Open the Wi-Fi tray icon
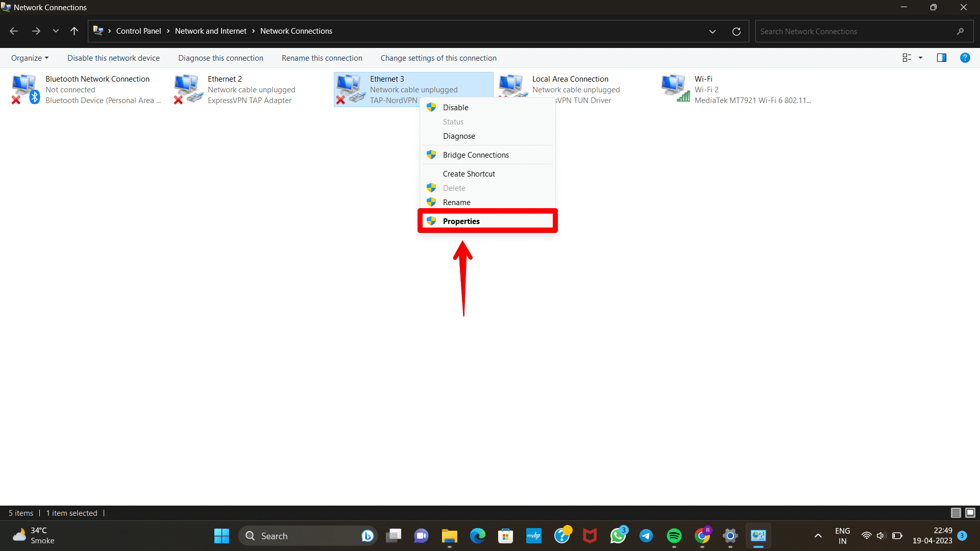 [866, 536]
